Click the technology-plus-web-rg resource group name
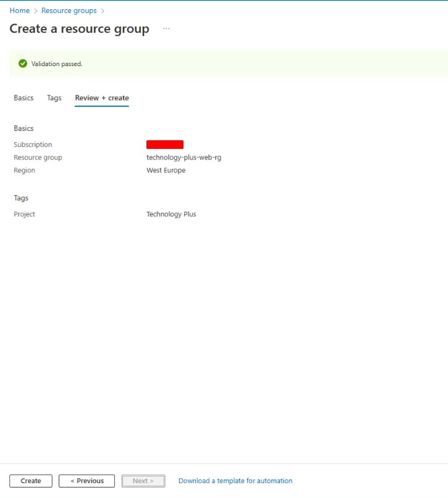The height and width of the screenshot is (498, 448). 184,158
